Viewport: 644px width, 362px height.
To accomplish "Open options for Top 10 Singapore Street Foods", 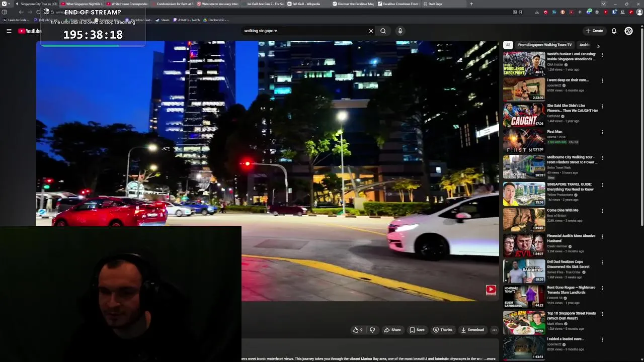I will point(602,314).
